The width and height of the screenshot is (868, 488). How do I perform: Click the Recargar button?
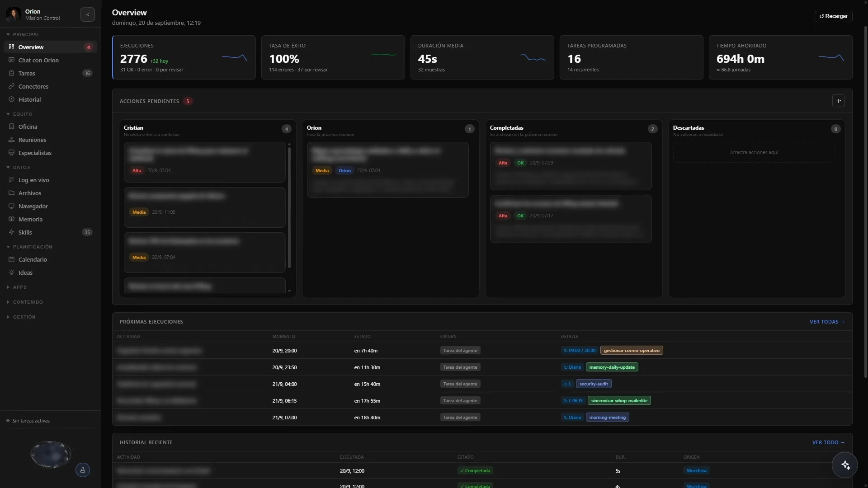tap(833, 16)
